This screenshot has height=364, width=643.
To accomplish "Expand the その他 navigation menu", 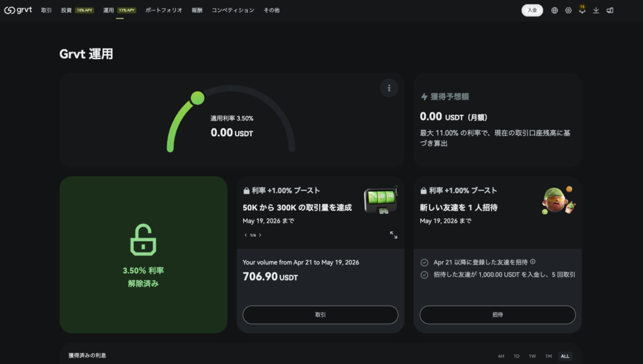I will pyautogui.click(x=271, y=11).
